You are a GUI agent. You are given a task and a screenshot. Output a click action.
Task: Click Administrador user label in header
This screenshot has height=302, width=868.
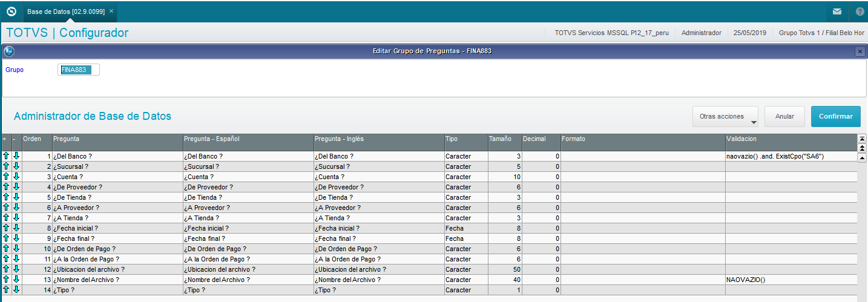701,33
